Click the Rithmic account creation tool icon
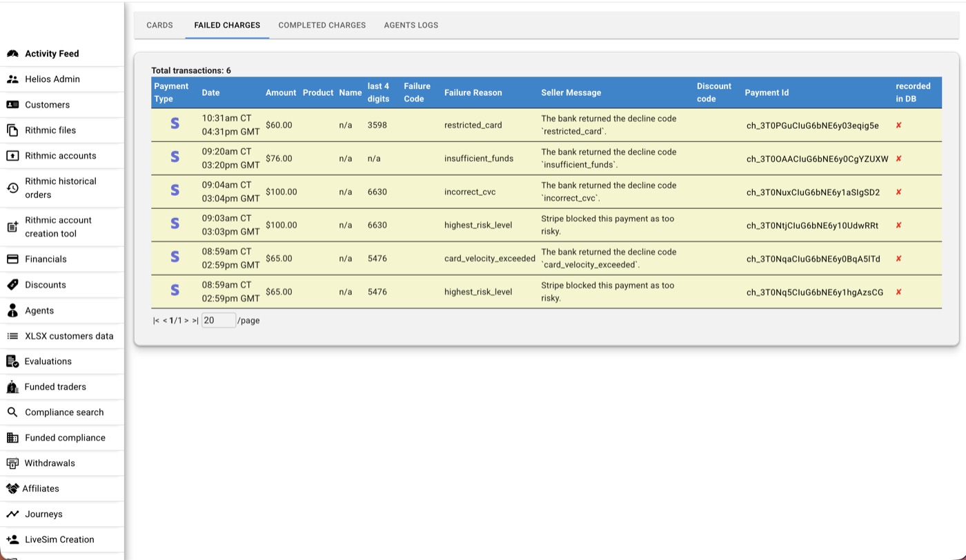Viewport: 966px width, 560px height. pyautogui.click(x=12, y=227)
